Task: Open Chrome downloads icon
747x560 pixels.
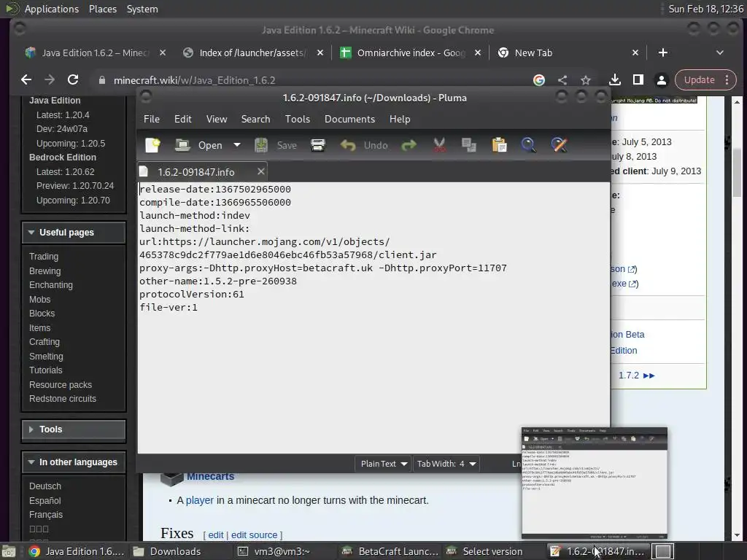Action: (x=614, y=80)
